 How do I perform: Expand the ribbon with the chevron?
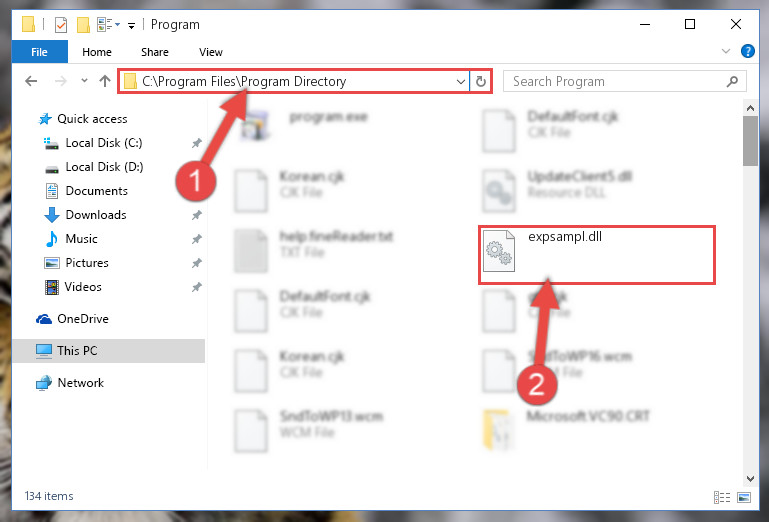coord(726,51)
